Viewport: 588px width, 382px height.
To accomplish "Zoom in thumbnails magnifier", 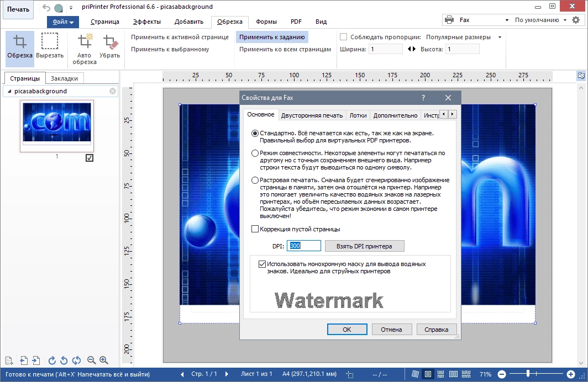I will [x=104, y=360].
